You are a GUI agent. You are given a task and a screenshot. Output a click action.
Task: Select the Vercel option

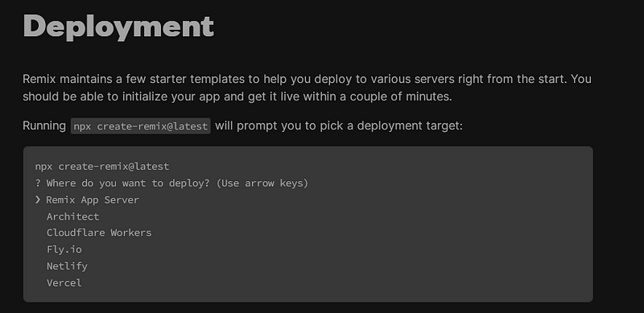click(64, 283)
